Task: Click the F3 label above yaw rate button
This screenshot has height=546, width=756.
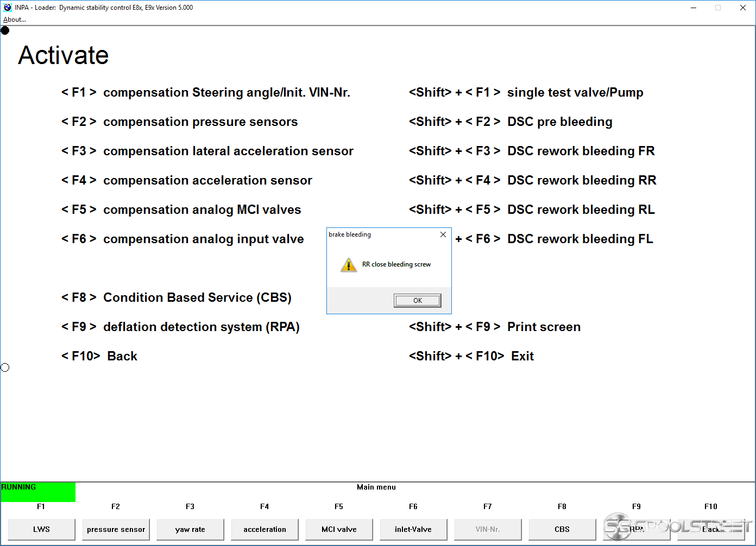Action: click(190, 506)
